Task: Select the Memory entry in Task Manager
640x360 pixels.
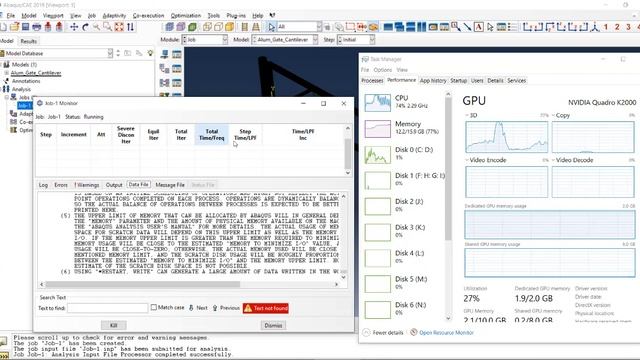Action: 403,128
